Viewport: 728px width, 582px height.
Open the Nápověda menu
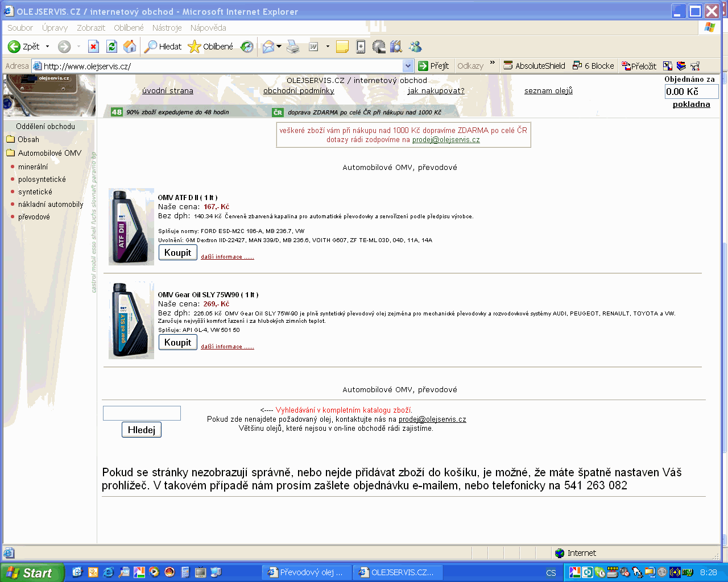click(208, 27)
